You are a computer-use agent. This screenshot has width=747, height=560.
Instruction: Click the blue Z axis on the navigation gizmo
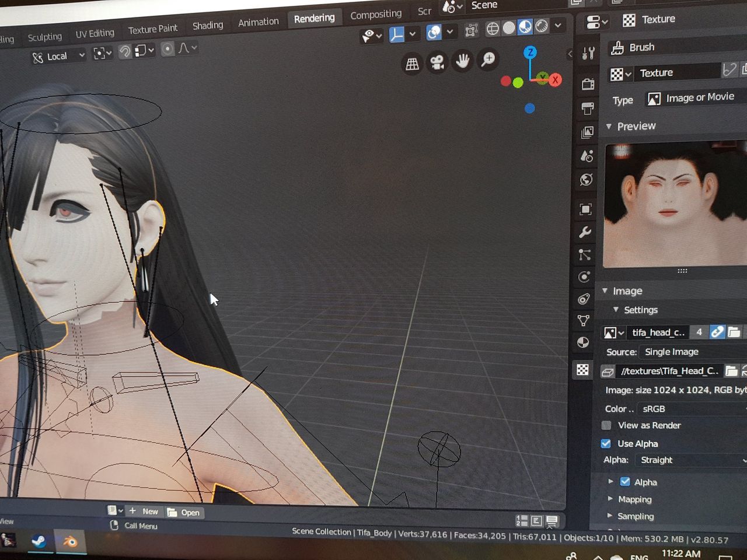tap(530, 52)
